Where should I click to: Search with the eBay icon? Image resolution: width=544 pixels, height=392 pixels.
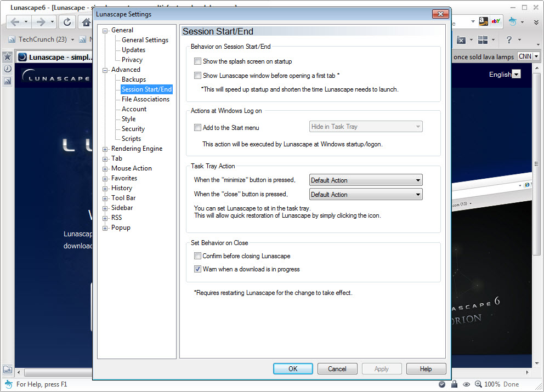click(496, 21)
